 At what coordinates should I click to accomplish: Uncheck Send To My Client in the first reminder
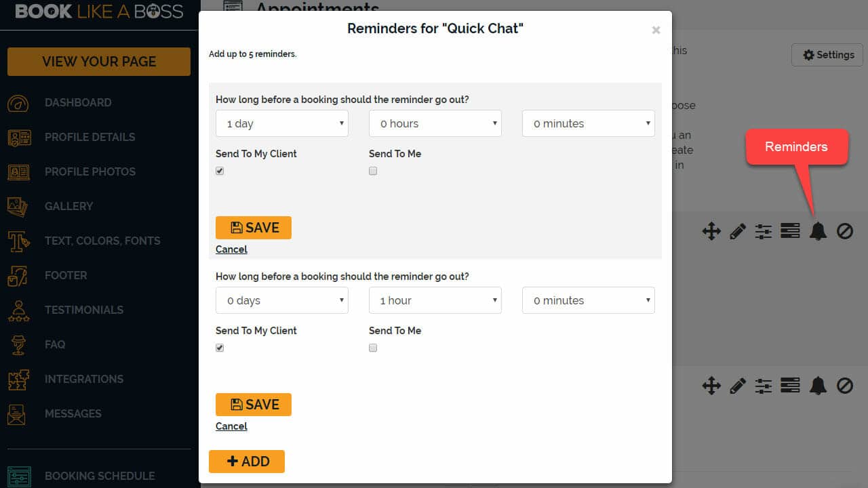click(220, 171)
